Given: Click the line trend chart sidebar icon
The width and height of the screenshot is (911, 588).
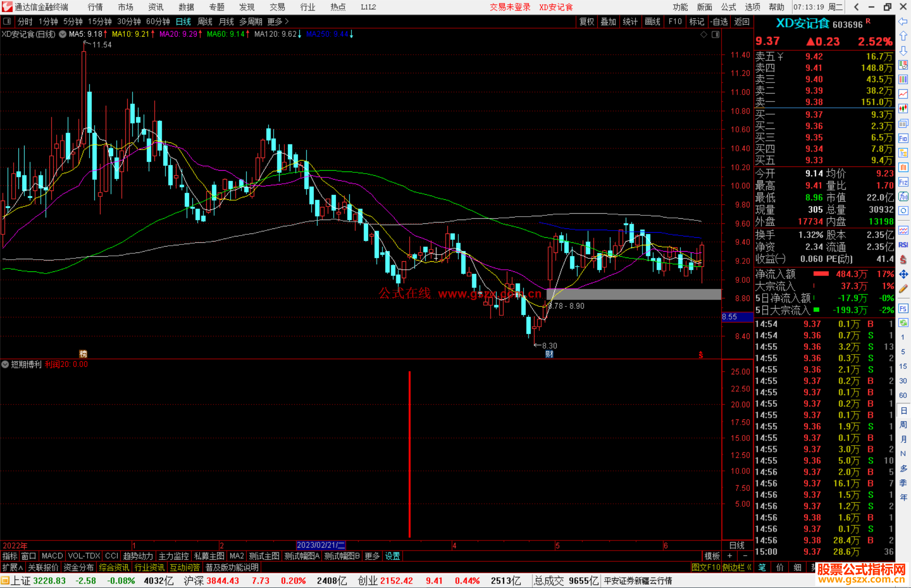Looking at the screenshot, I should [903, 94].
